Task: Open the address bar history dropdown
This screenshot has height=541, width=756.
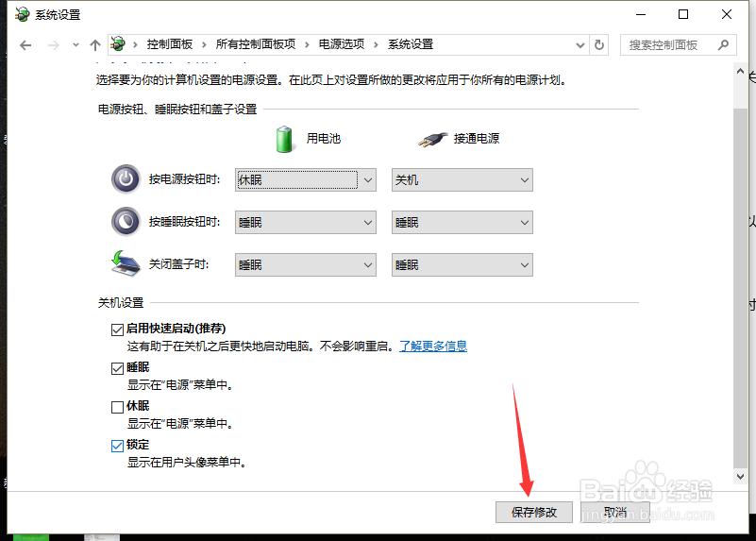Action: pyautogui.click(x=580, y=45)
